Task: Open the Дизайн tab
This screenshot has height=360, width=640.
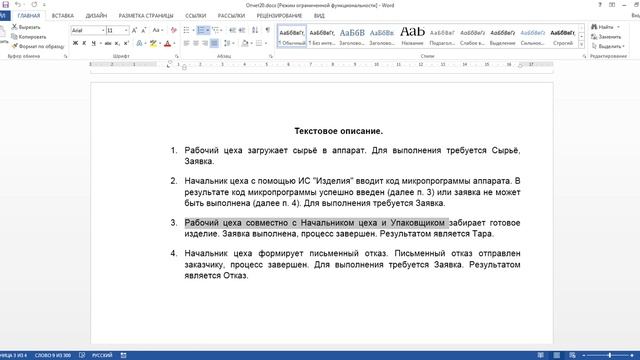Action: point(96,16)
